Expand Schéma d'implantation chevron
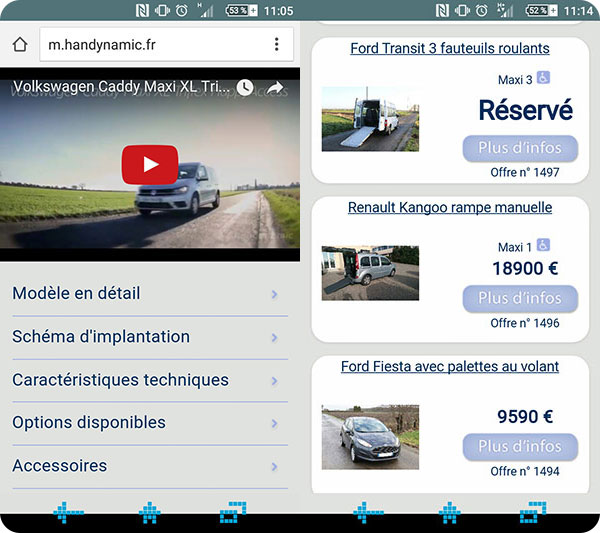Viewport: 600px width, 533px height. tap(274, 338)
